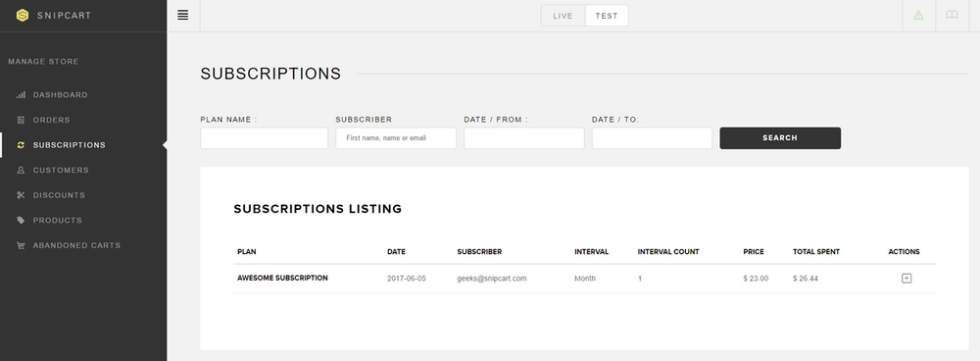Click the ACTIONS column header
This screenshot has height=361, width=980.
point(904,251)
